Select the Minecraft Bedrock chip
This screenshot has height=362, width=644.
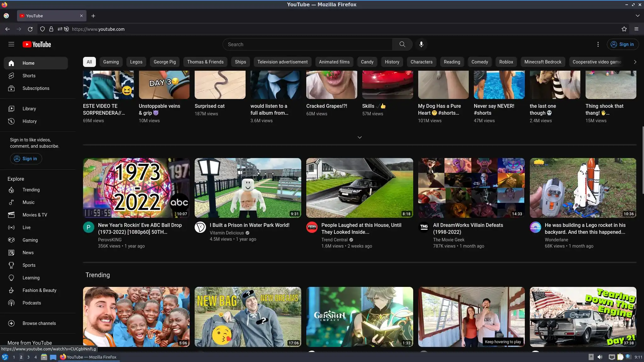(x=542, y=62)
